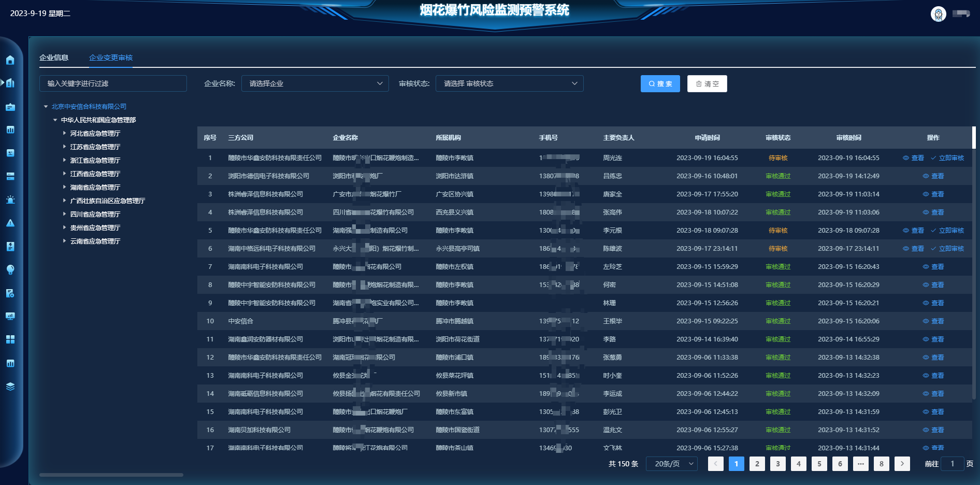Go to page 5
Image resolution: width=980 pixels, height=485 pixels.
tap(819, 464)
